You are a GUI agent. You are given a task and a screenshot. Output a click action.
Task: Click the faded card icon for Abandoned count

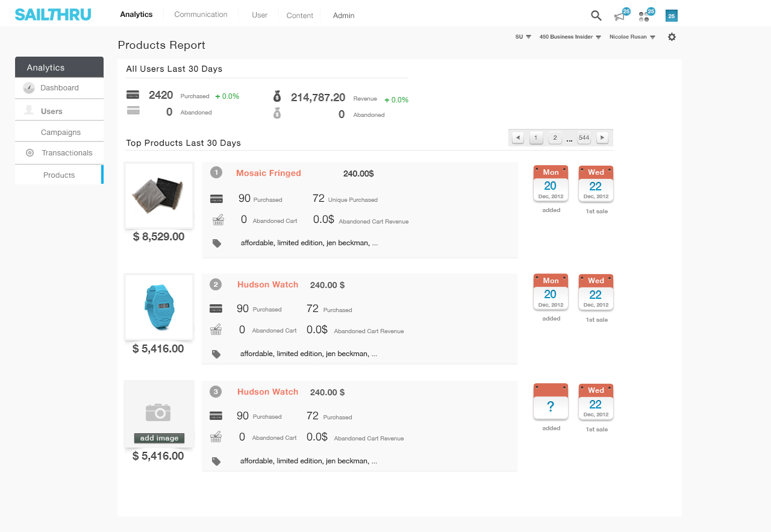pyautogui.click(x=133, y=111)
